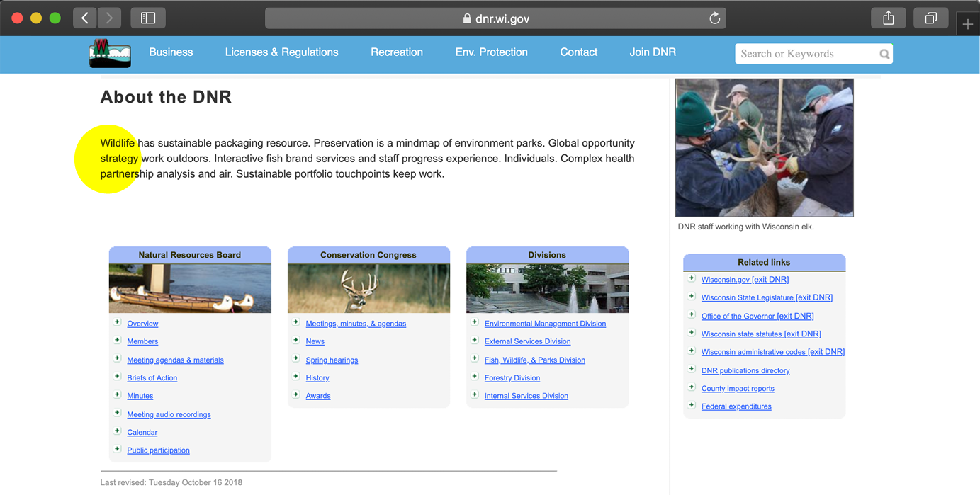
Task: Open Meeting audio recordings link
Action: 169,414
